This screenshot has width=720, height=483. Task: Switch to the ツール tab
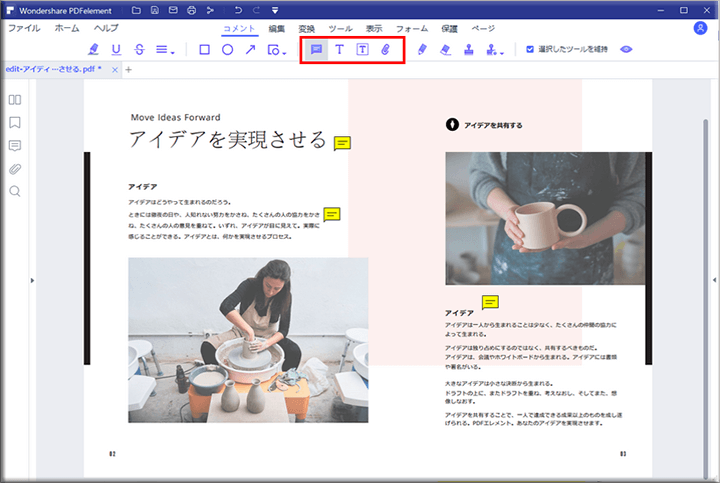click(x=340, y=28)
